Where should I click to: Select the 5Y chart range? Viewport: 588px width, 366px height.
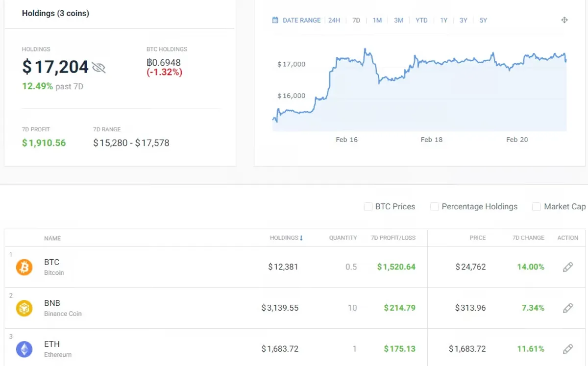point(483,20)
